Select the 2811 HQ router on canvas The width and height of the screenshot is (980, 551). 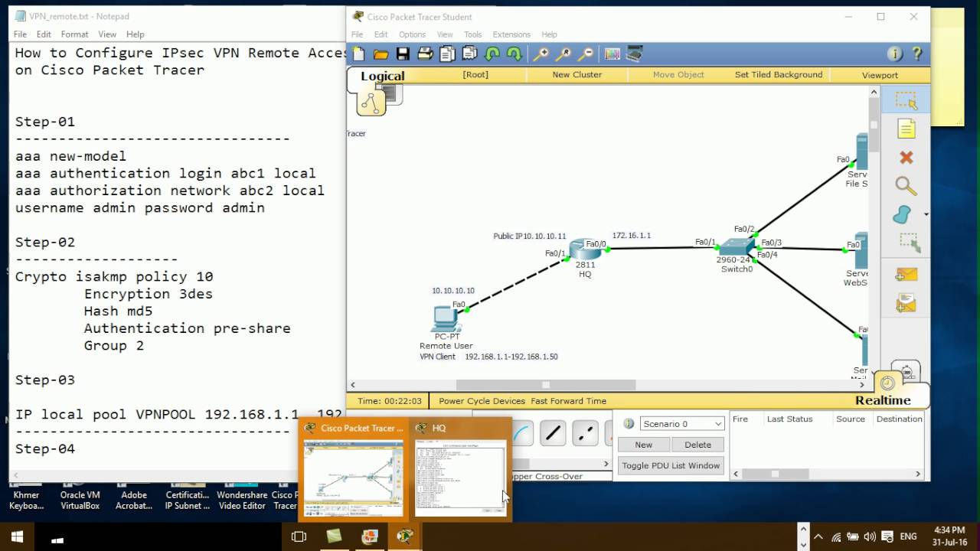point(586,249)
